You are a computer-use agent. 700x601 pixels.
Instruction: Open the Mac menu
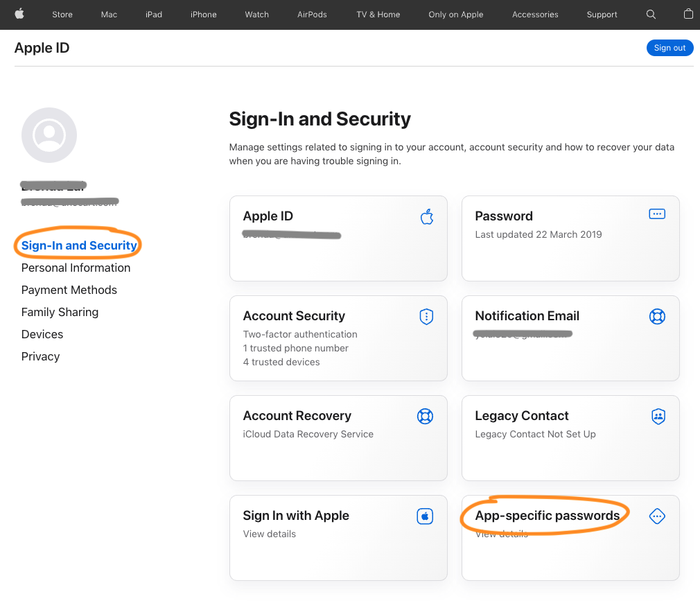pyautogui.click(x=109, y=15)
